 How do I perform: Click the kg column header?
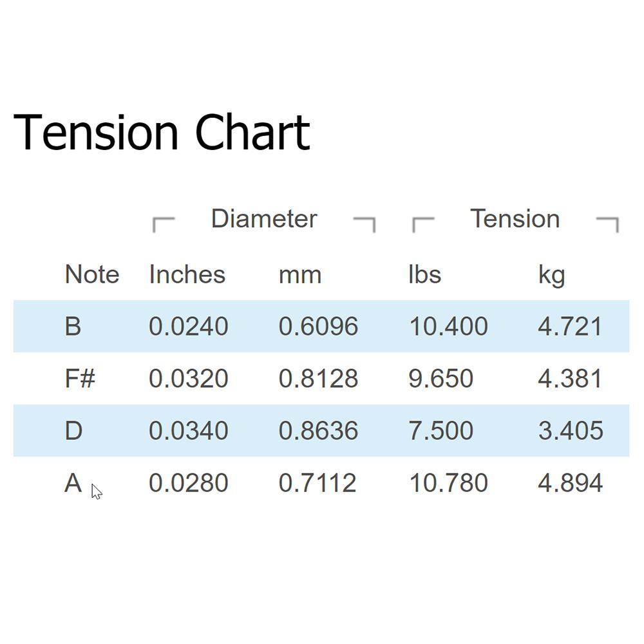[552, 276]
